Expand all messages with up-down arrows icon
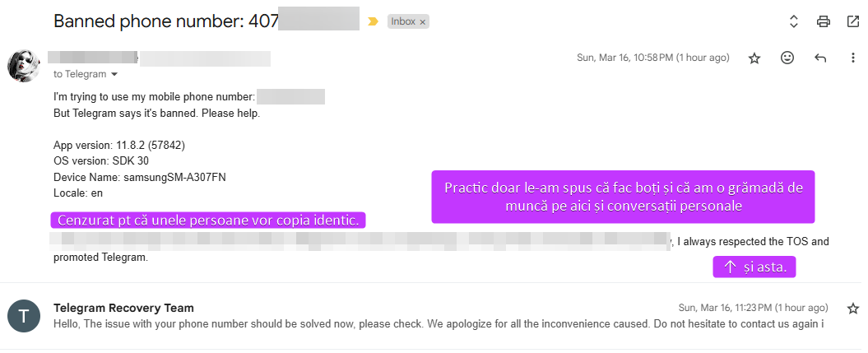 [794, 21]
